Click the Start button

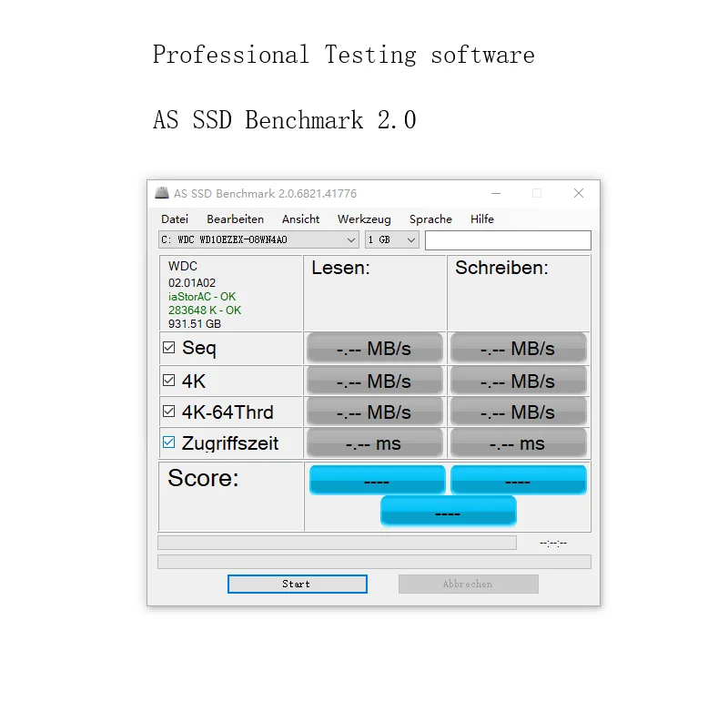pyautogui.click(x=298, y=584)
